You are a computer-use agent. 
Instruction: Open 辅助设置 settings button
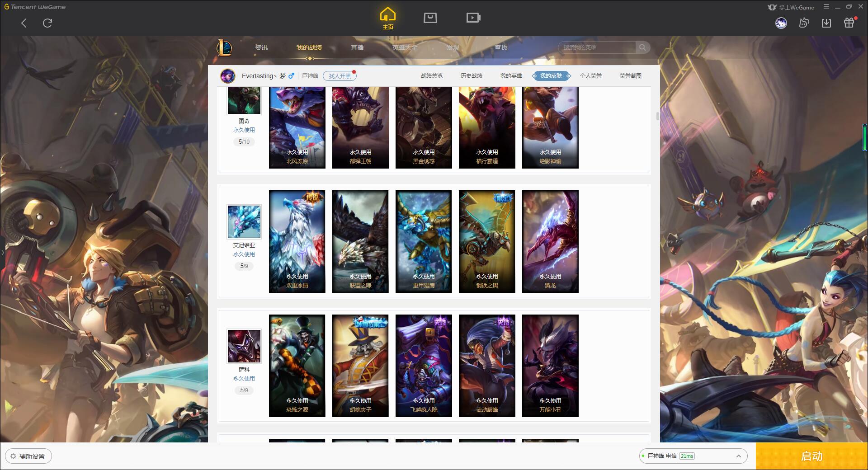point(28,456)
